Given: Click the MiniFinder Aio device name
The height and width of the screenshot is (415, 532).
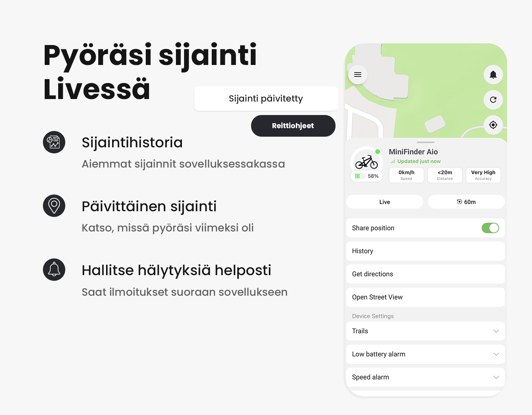Looking at the screenshot, I should pyautogui.click(x=413, y=152).
